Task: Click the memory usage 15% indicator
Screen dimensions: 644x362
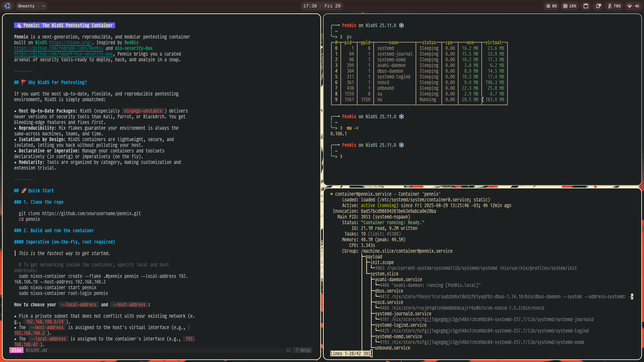Action: coord(570,6)
